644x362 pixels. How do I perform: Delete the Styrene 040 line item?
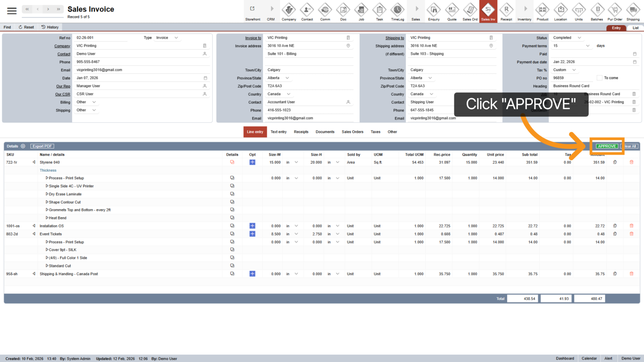pos(631,162)
